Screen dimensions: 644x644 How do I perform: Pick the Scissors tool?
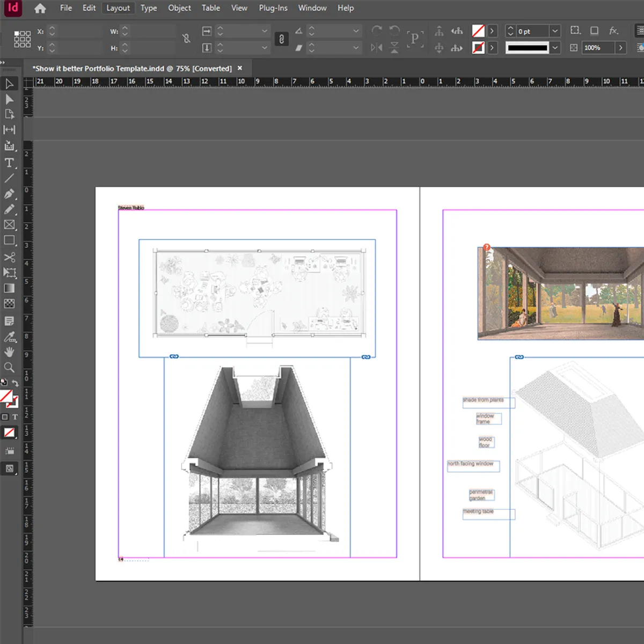(x=9, y=257)
